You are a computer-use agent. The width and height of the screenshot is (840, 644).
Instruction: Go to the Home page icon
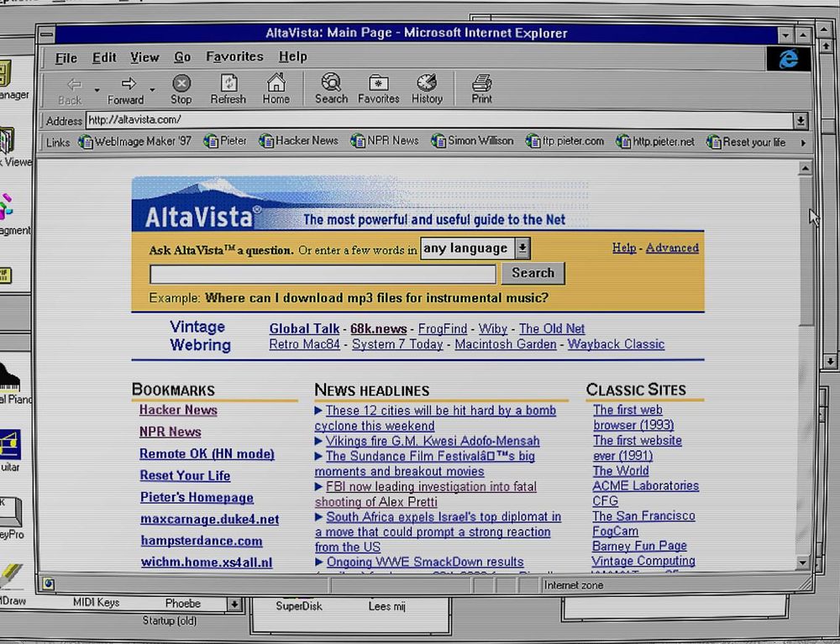(276, 89)
